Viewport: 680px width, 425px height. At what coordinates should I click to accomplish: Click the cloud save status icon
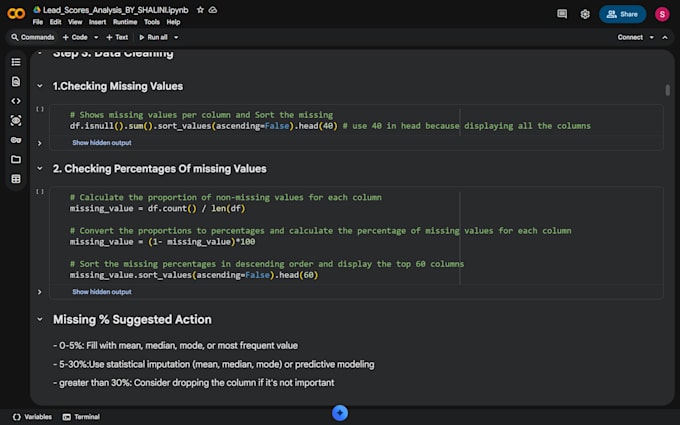pyautogui.click(x=212, y=10)
